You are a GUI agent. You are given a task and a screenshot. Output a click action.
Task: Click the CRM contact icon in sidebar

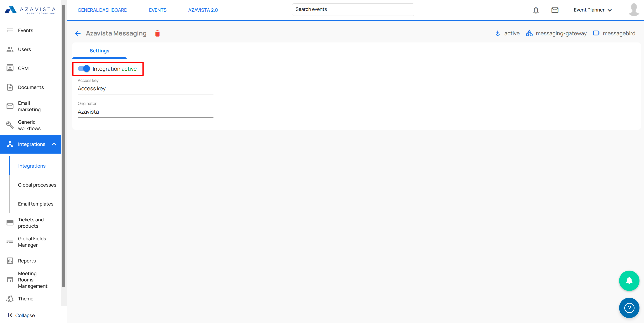[x=10, y=68]
